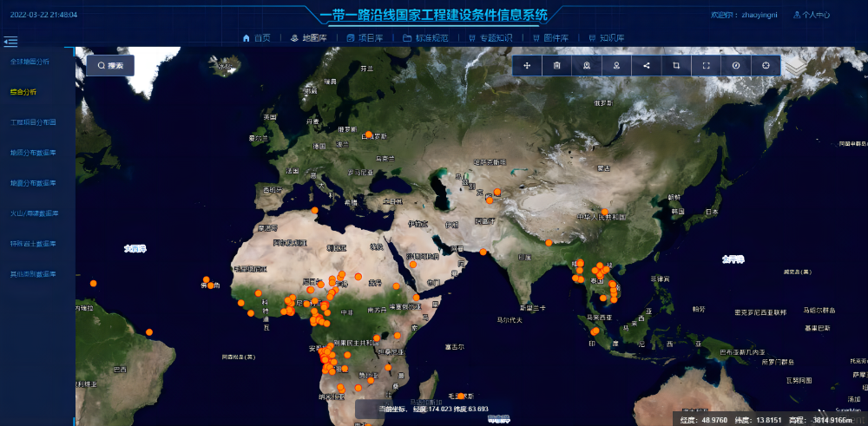Screen dimensions: 868x426
Task: Click the share icon in map toolbar
Action: [647, 66]
